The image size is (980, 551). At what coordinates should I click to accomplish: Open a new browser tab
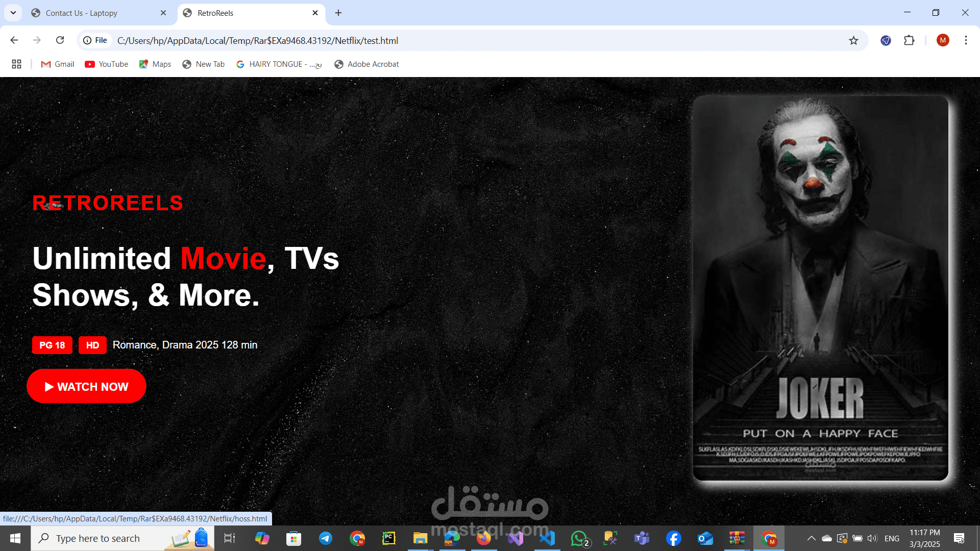point(338,13)
